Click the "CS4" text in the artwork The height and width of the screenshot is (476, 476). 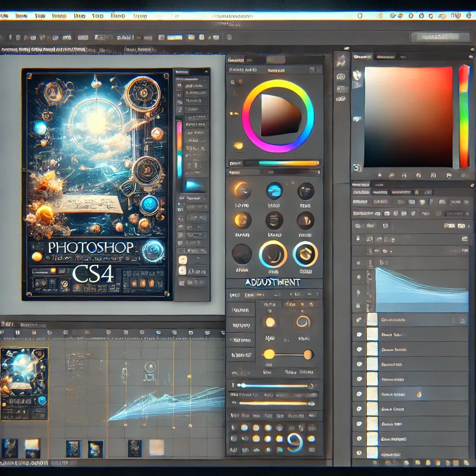[x=93, y=273]
